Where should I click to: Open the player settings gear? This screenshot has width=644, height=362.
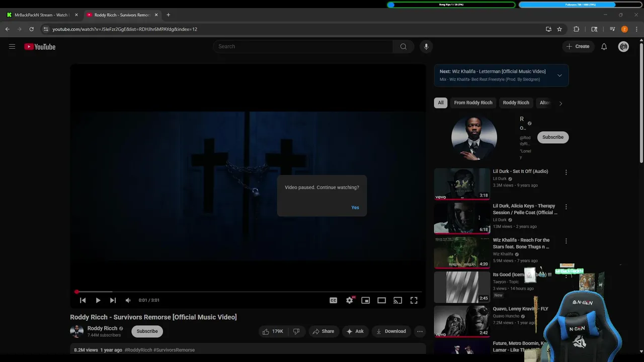pyautogui.click(x=350, y=300)
